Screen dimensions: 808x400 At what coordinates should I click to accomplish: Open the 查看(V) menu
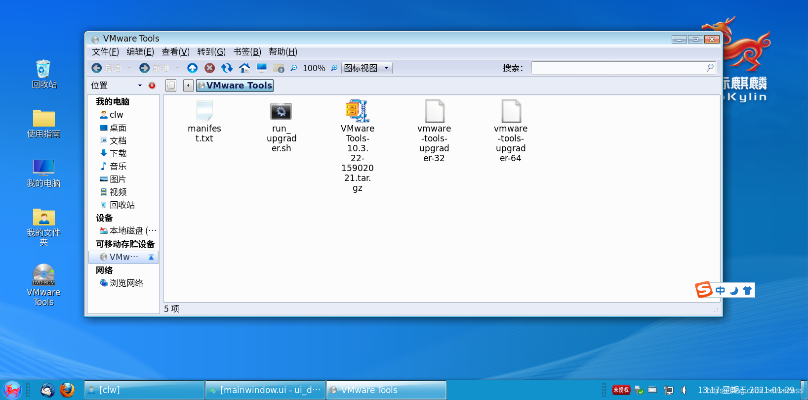[x=175, y=52]
